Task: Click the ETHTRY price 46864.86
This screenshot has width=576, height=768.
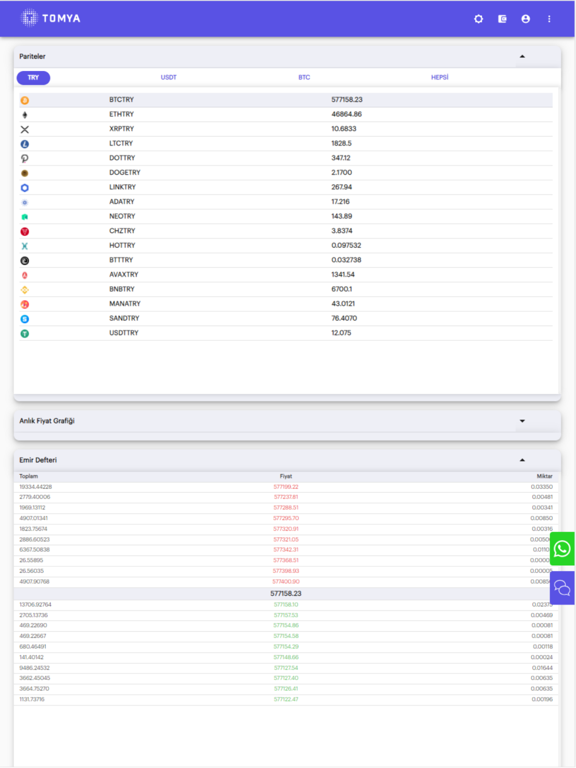Action: pyautogui.click(x=346, y=114)
